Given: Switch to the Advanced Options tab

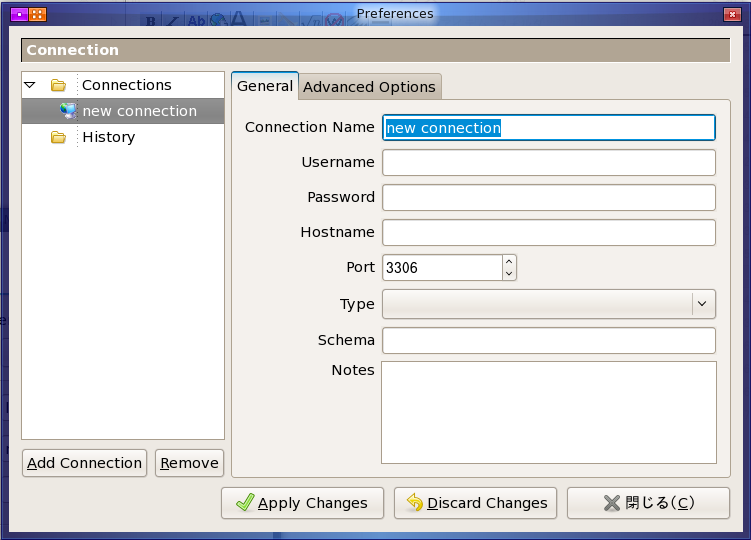Looking at the screenshot, I should coord(369,87).
